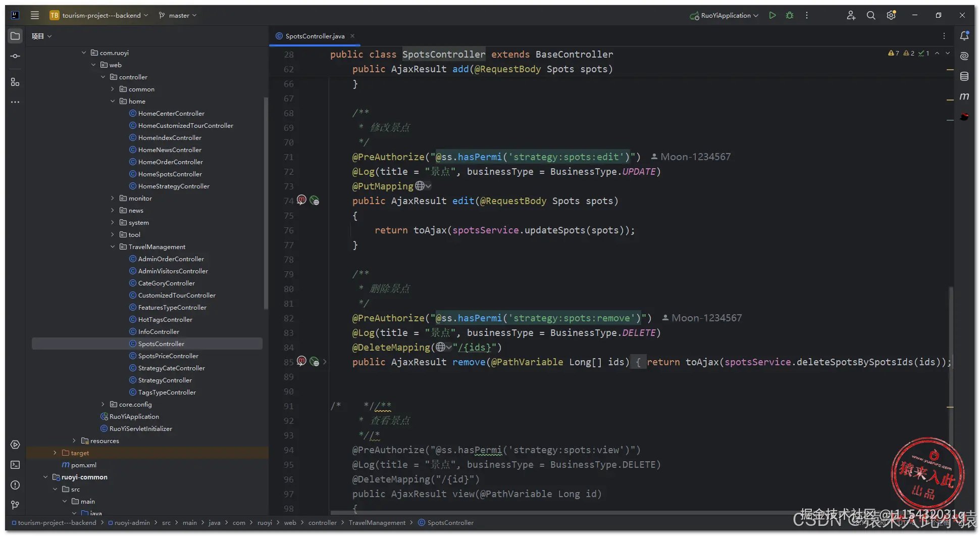This screenshot has width=980, height=536.
Task: Open IDE settings gear icon
Action: [x=891, y=16]
